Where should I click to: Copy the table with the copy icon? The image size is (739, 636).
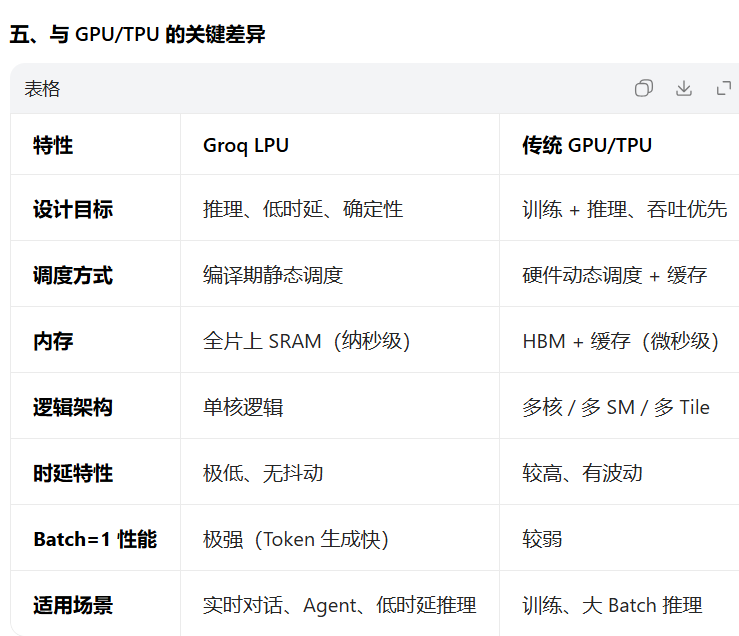tap(644, 88)
